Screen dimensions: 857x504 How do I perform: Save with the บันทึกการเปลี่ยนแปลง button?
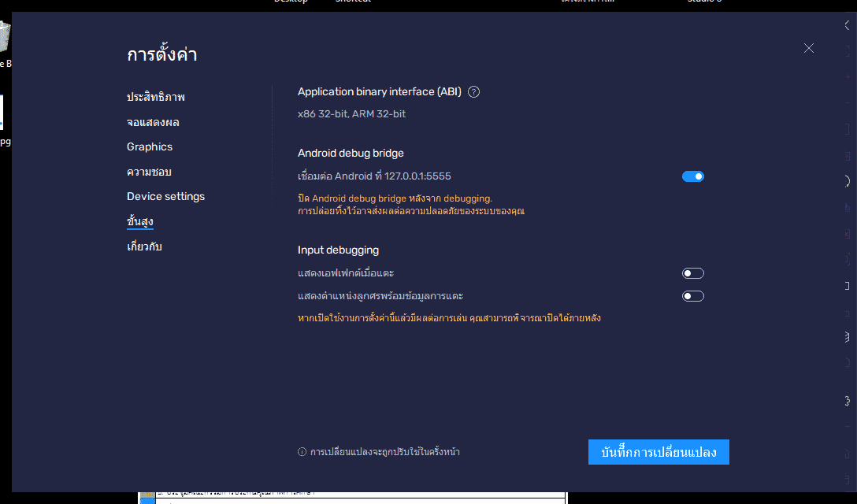click(x=659, y=452)
